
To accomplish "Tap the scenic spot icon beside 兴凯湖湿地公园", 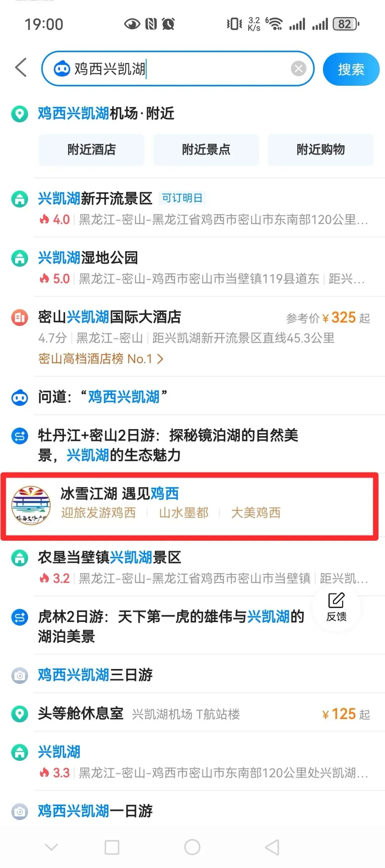I will coord(20,258).
